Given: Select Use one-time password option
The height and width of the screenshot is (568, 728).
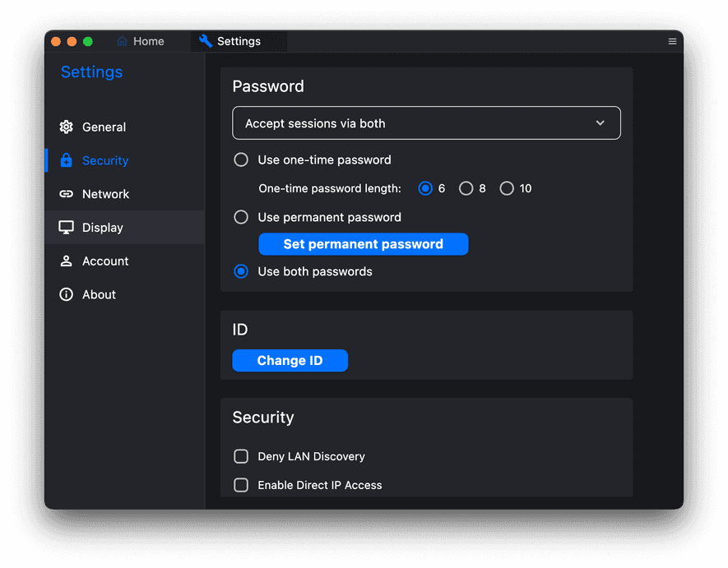Looking at the screenshot, I should coord(241,159).
